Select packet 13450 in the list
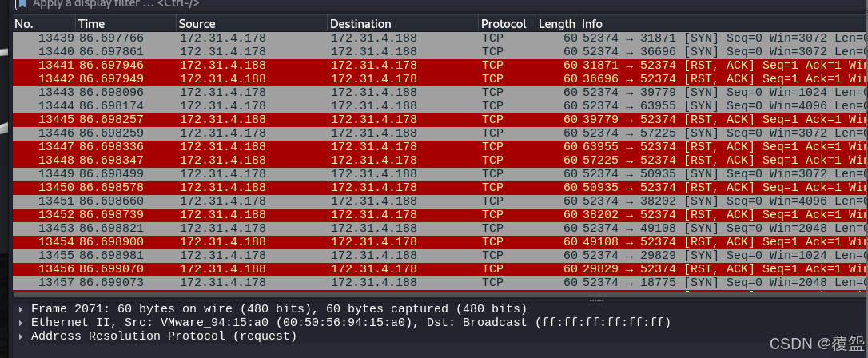 (x=320, y=187)
